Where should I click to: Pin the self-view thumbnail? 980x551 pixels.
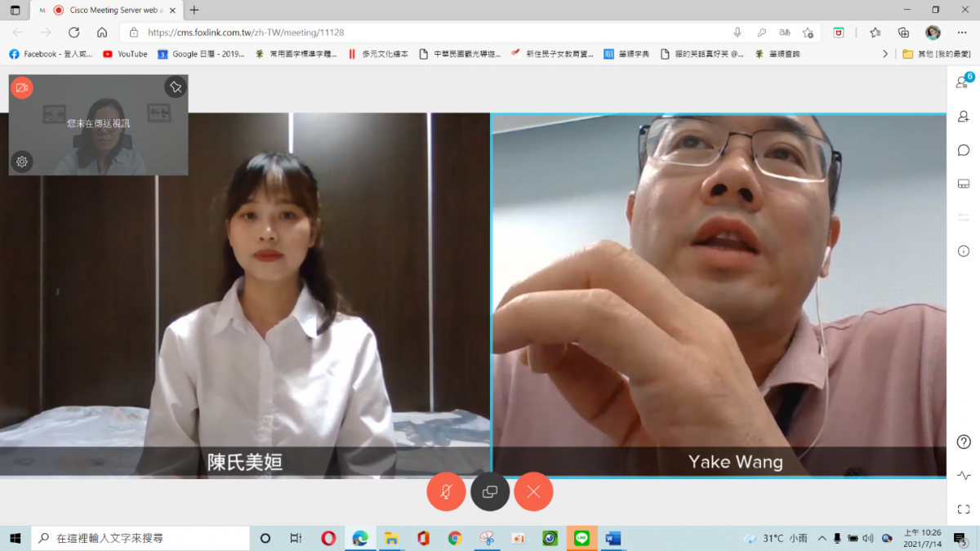[175, 87]
